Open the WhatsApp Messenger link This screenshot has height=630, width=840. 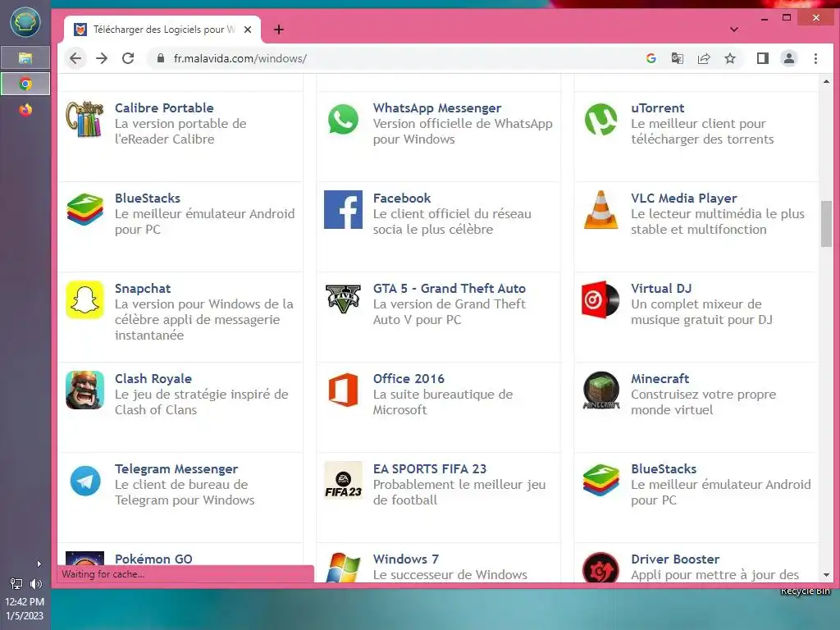(437, 107)
